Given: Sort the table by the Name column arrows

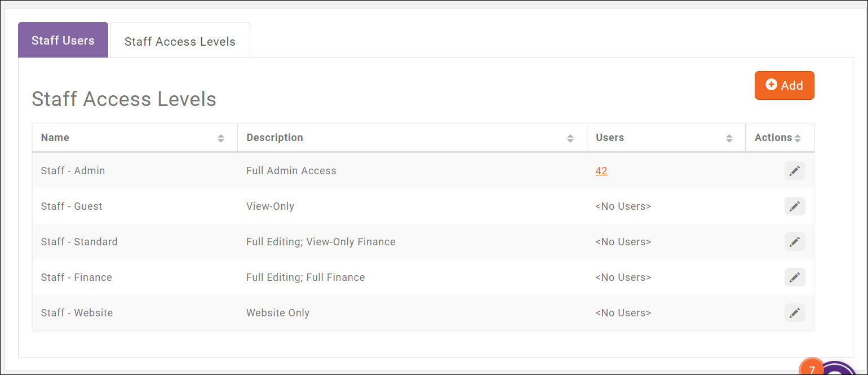Looking at the screenshot, I should pyautogui.click(x=221, y=137).
